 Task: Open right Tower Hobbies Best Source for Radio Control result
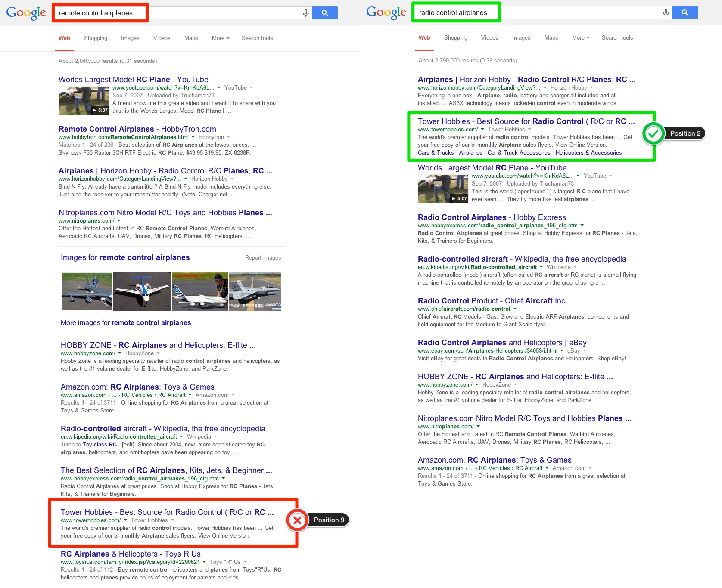click(526, 121)
